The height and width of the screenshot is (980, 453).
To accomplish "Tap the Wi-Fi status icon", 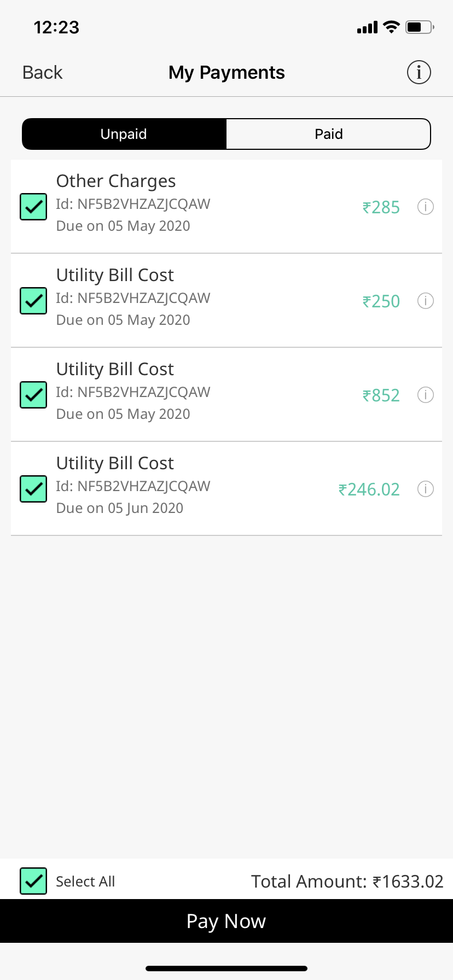I will [391, 27].
